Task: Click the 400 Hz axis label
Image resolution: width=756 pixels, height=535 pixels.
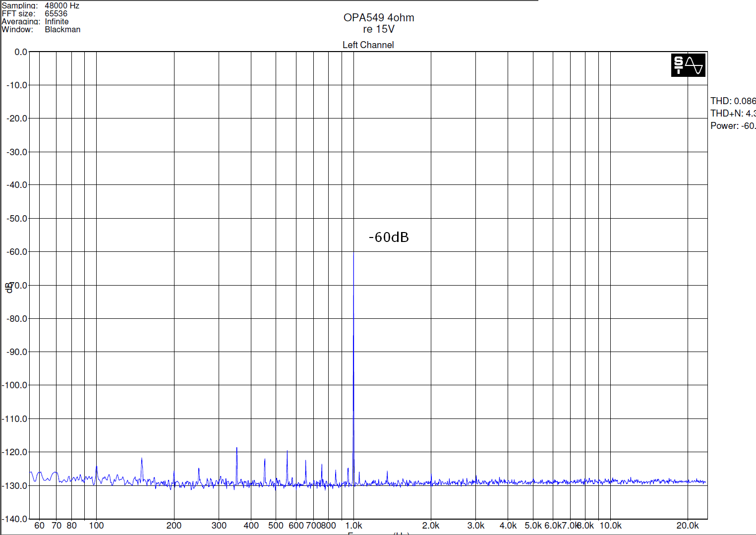Action: tap(251, 526)
